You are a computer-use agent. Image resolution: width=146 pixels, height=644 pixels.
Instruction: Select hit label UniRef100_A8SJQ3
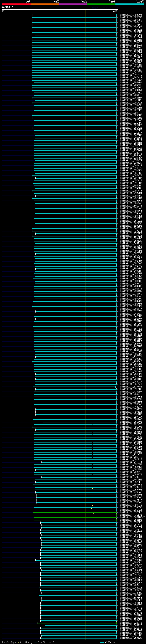(131, 156)
